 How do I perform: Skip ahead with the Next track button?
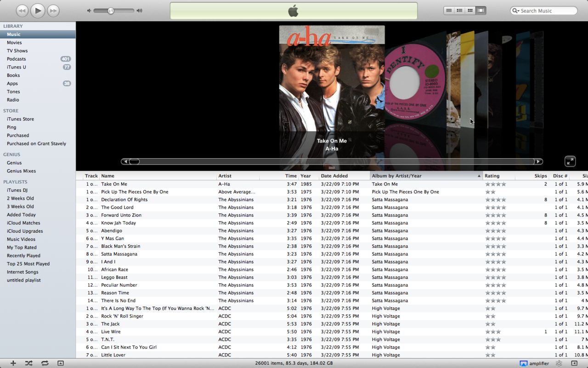(x=53, y=11)
